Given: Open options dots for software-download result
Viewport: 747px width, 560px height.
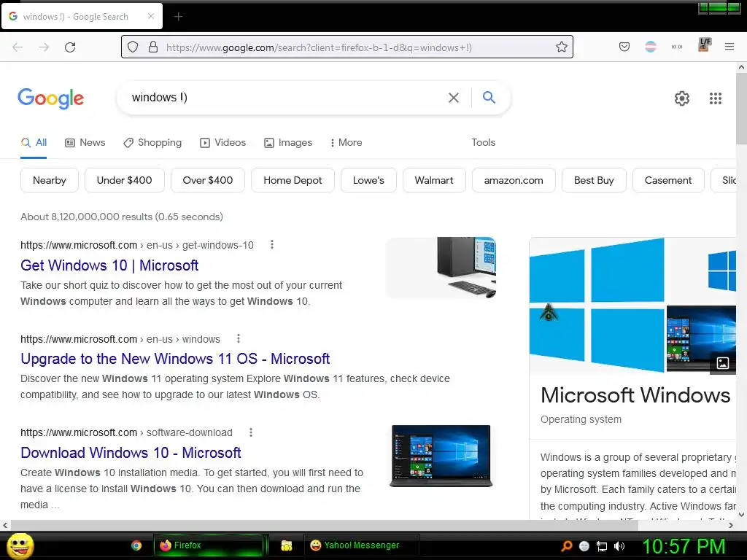Looking at the screenshot, I should (x=251, y=432).
